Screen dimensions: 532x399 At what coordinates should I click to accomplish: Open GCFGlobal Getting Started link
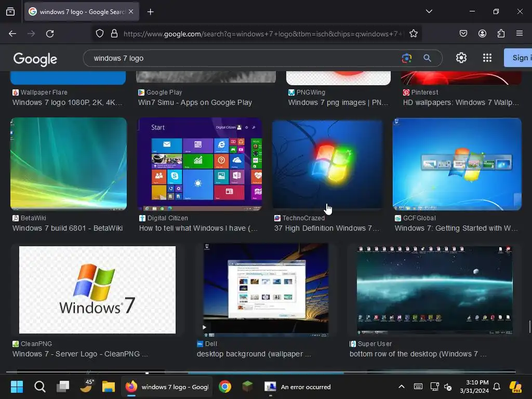(456, 228)
